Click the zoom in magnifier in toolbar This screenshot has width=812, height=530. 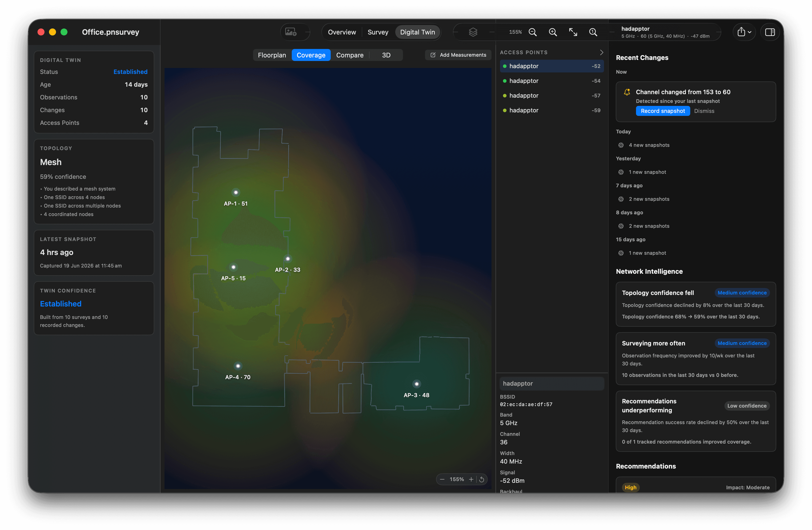coord(553,32)
